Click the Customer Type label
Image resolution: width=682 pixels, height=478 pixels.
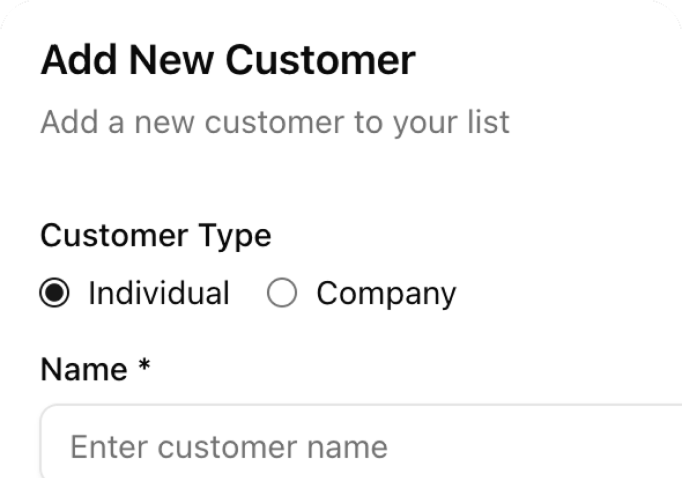click(x=156, y=236)
